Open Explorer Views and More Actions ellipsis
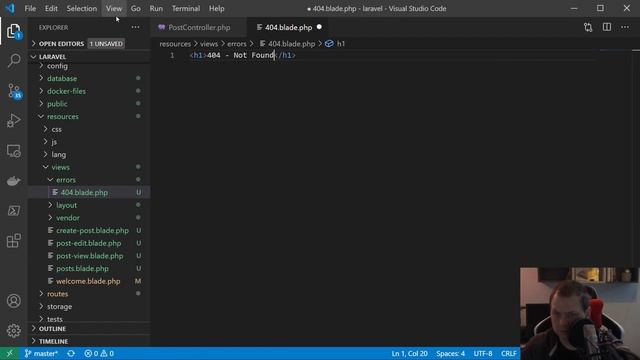The width and height of the screenshot is (640, 360). [x=135, y=27]
